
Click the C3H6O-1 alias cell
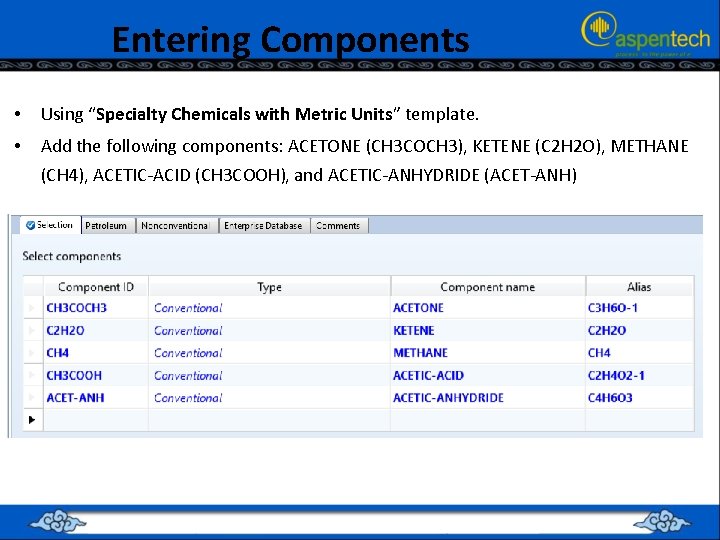point(639,308)
